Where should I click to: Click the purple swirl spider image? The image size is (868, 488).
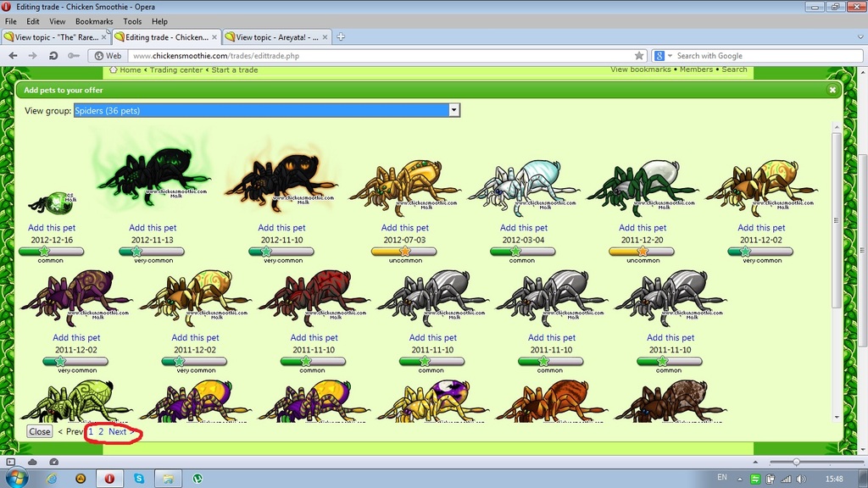(76, 297)
